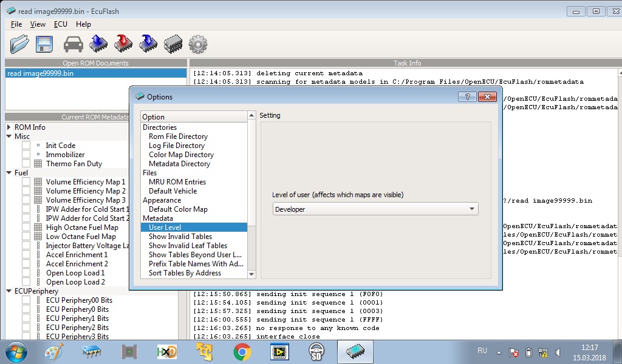The height and width of the screenshot is (364, 622).
Task: Check Injector Battery Voltage checkbox
Action: click(x=26, y=245)
